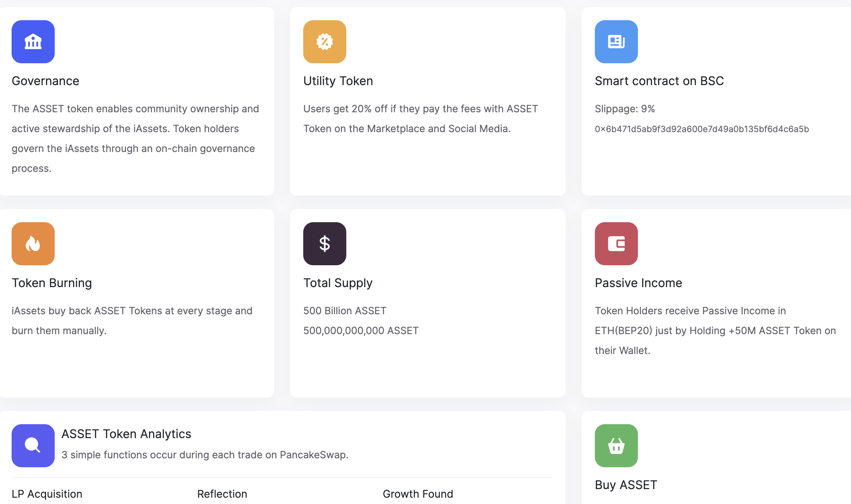Select the BSC contract address text
Image resolution: width=851 pixels, height=504 pixels.
click(702, 129)
